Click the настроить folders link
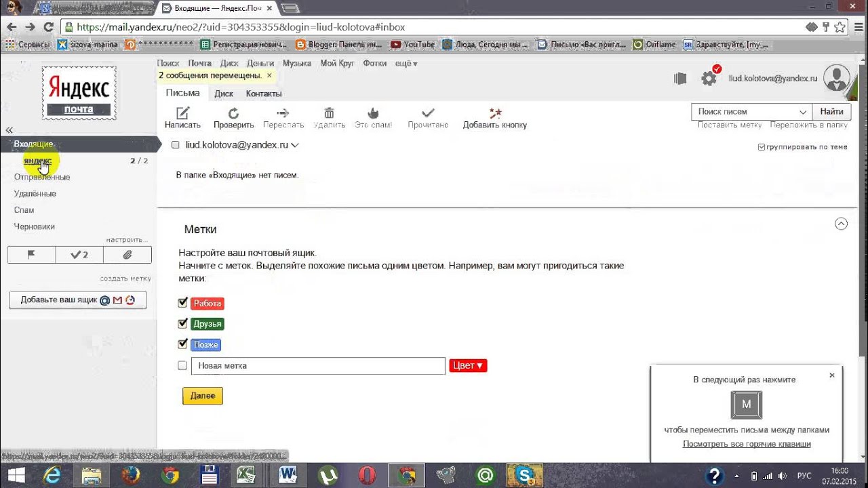The width and height of the screenshot is (868, 488). point(126,240)
